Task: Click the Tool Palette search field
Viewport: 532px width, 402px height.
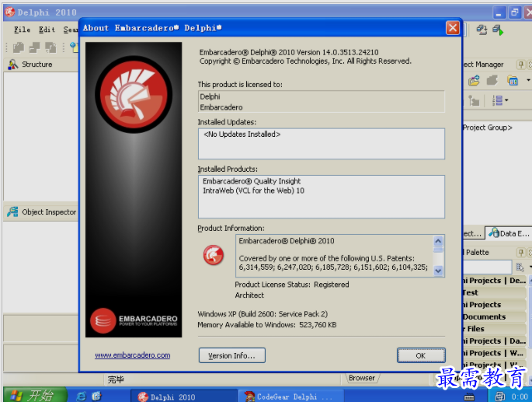Action: pos(488,267)
